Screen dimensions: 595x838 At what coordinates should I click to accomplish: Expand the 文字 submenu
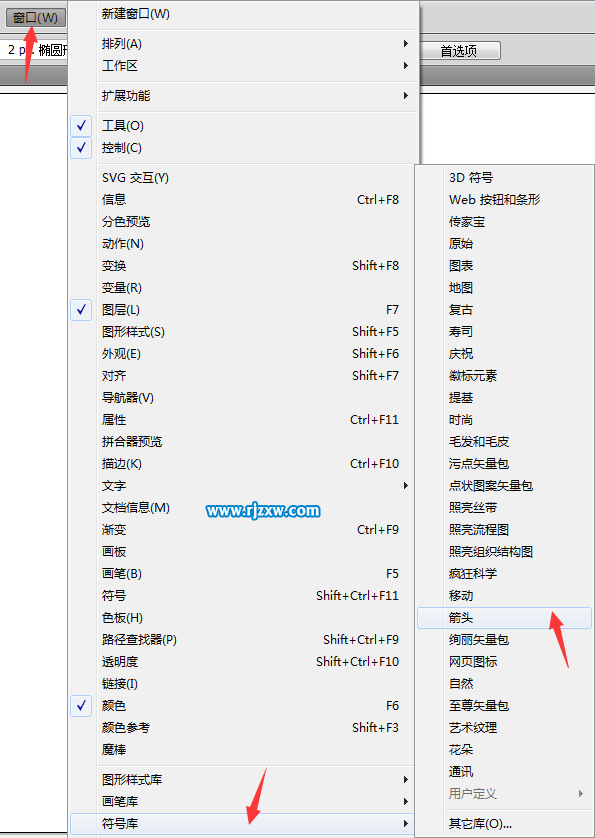(243, 486)
